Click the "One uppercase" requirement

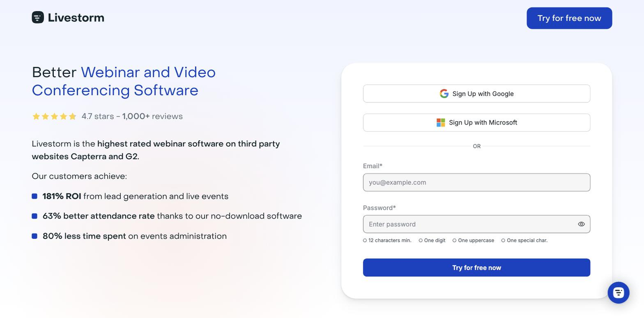(x=473, y=241)
